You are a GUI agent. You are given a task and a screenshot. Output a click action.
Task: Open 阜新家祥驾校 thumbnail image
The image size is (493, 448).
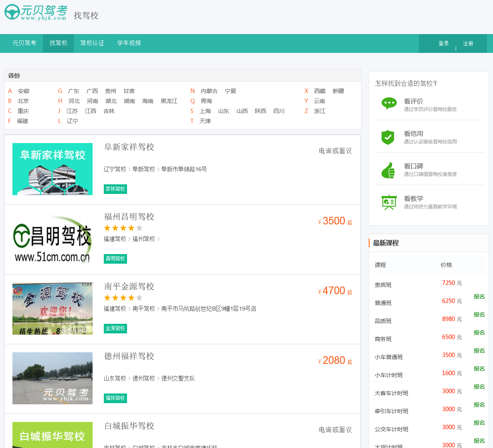(x=53, y=169)
